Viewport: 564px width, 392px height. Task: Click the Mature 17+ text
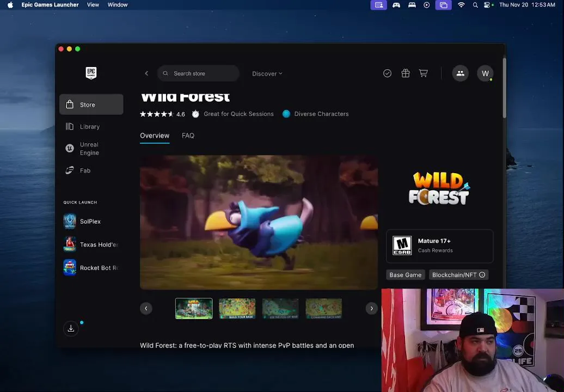click(434, 241)
